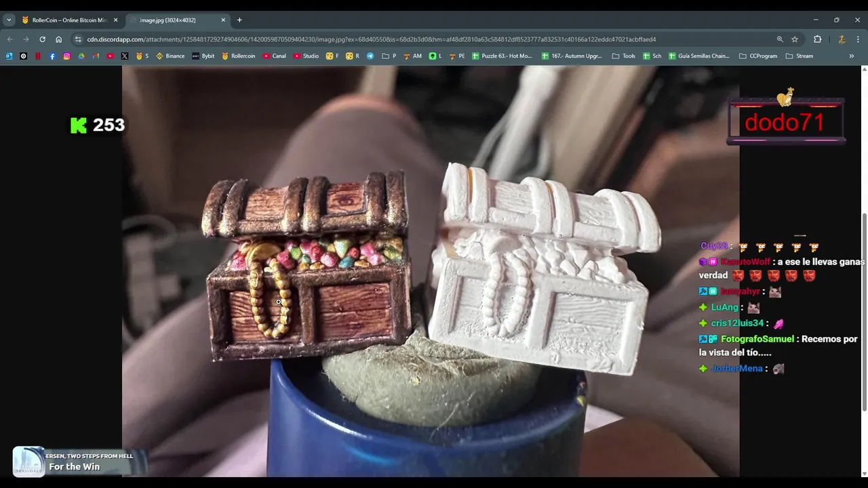Open the Extensions puzzle menu

[x=817, y=39]
